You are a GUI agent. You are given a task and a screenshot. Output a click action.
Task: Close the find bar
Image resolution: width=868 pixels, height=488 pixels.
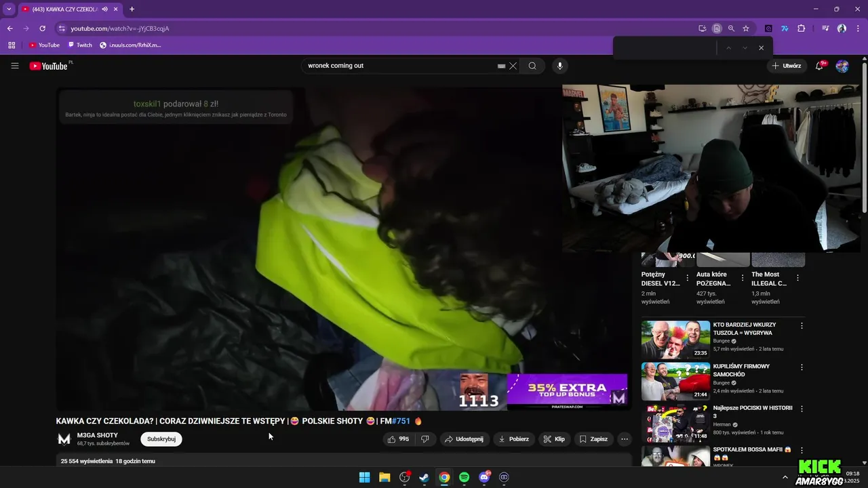[761, 48]
